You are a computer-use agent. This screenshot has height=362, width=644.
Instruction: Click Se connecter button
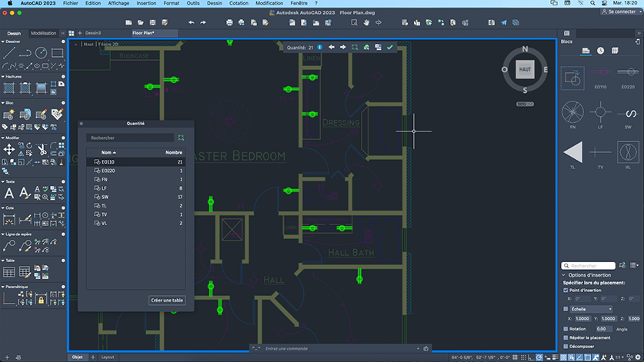point(619,12)
